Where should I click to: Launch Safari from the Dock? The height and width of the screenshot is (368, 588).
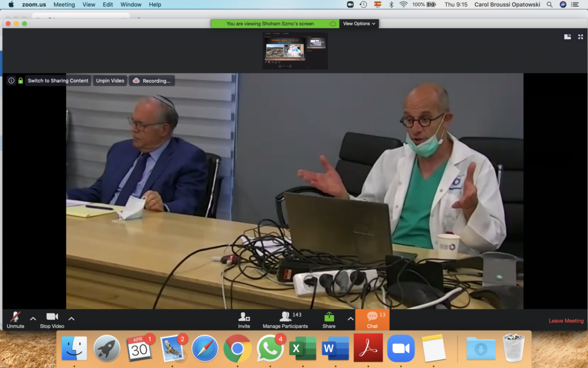(205, 348)
